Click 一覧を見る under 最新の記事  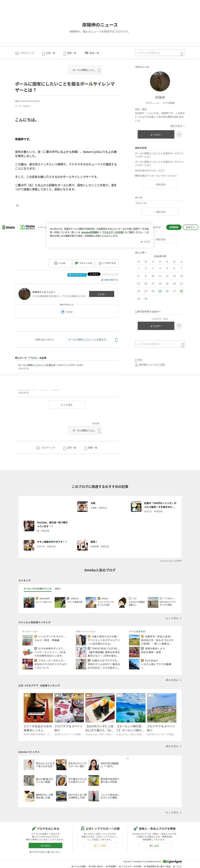coord(160,184)
